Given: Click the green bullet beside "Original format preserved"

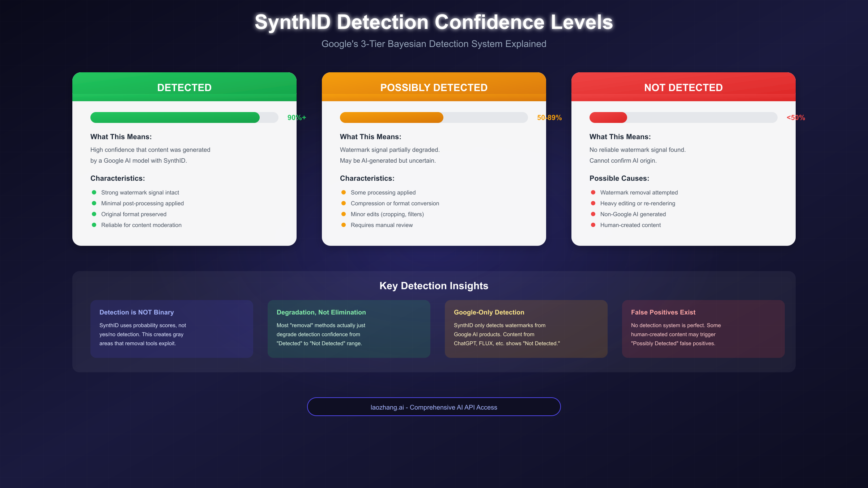Looking at the screenshot, I should click(x=95, y=214).
